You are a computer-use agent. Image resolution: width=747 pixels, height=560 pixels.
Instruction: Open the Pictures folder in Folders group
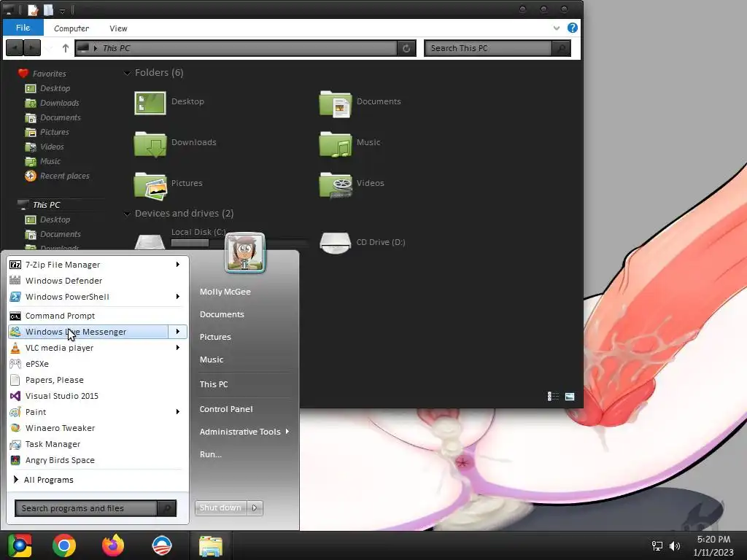click(x=169, y=184)
